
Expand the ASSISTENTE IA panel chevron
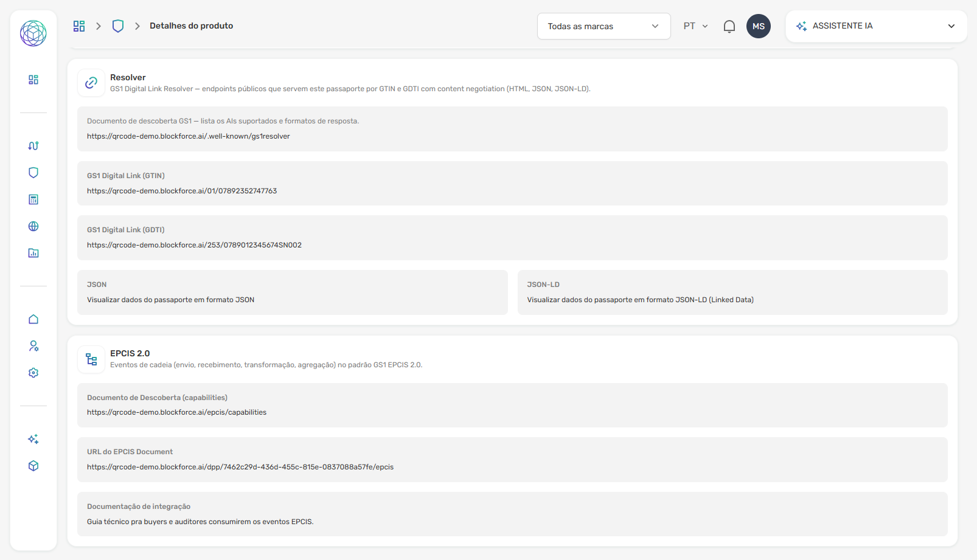pyautogui.click(x=951, y=26)
